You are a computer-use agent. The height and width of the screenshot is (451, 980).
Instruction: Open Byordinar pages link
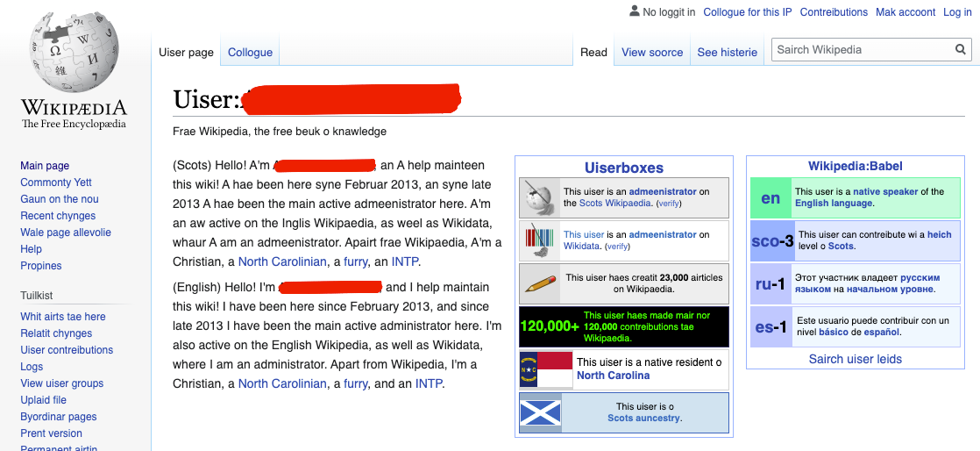tap(59, 417)
